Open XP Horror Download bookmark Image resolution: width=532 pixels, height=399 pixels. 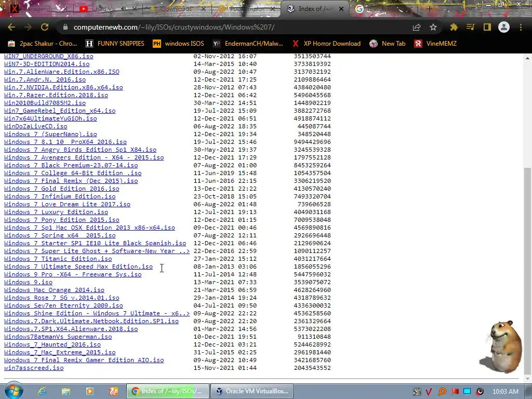coord(326,44)
